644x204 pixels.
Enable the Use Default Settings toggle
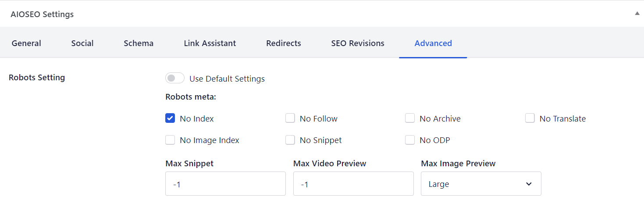click(x=174, y=79)
